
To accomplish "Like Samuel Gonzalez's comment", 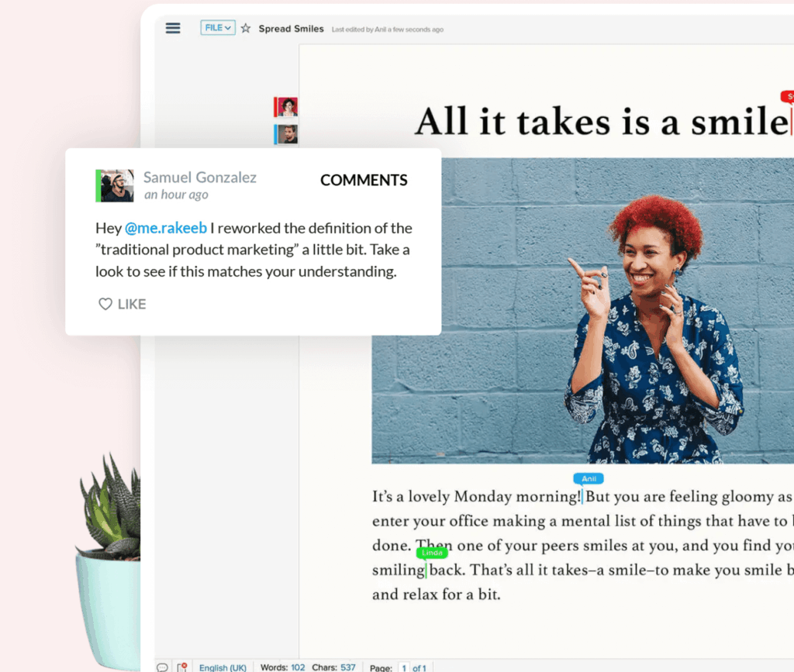I will (x=123, y=304).
